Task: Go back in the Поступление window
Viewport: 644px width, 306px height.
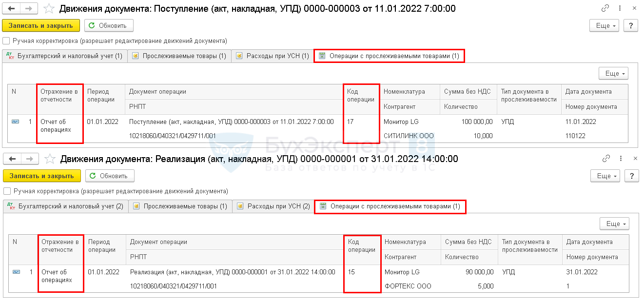Action: point(12,8)
